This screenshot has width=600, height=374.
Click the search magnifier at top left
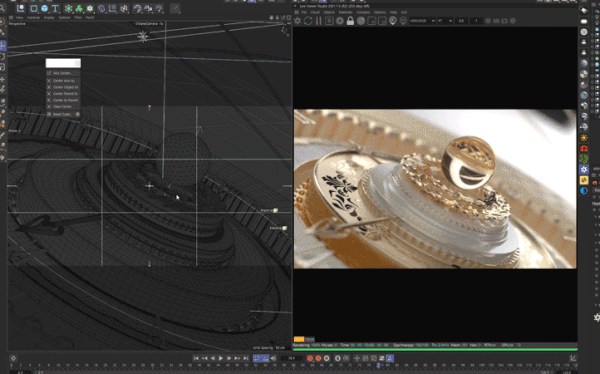3,8
